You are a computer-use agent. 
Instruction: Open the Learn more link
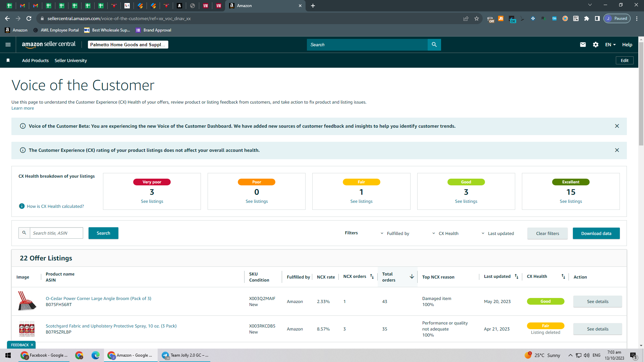(x=22, y=108)
